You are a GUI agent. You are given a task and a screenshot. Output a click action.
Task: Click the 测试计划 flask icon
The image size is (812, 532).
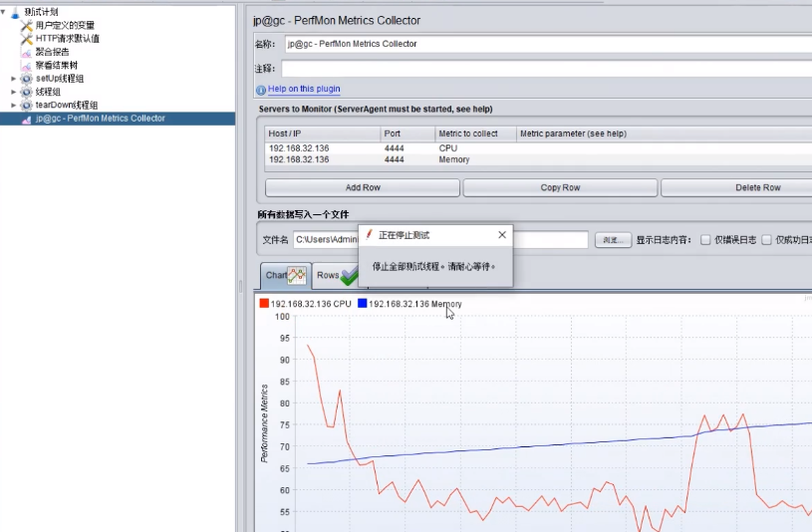15,12
